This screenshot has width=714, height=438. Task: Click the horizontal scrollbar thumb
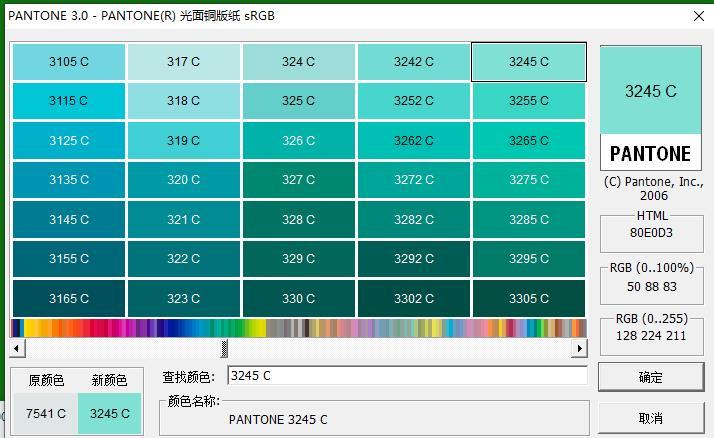[224, 349]
